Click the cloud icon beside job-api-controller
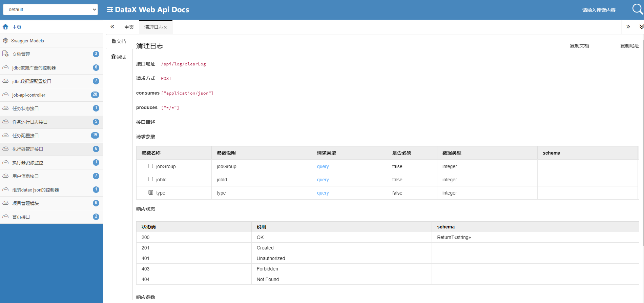644x303 pixels. click(5, 95)
